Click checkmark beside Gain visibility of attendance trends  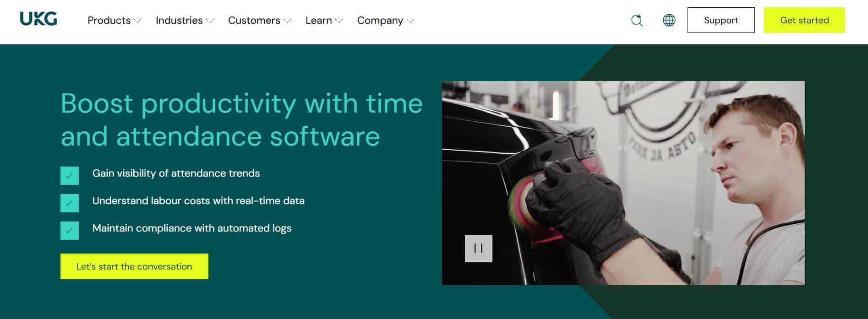click(x=70, y=176)
